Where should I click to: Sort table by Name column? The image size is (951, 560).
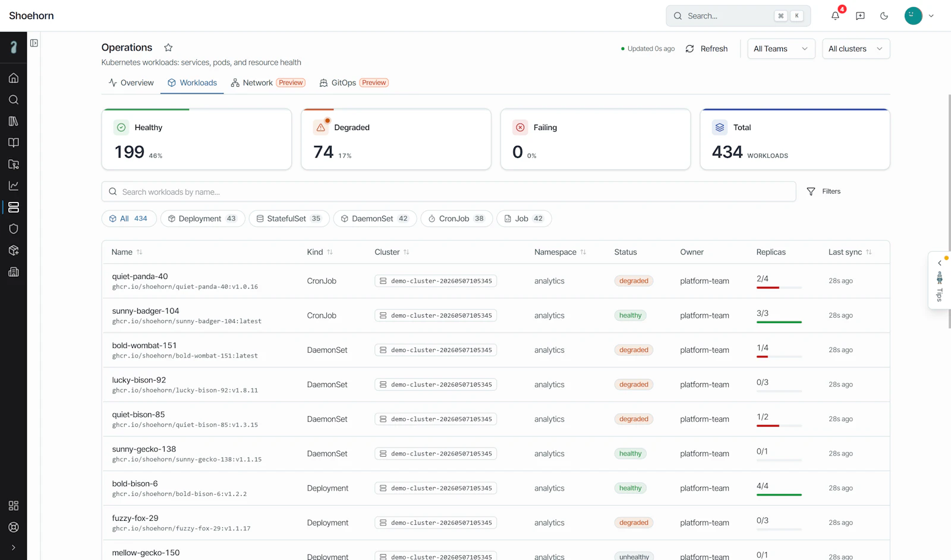pos(127,252)
